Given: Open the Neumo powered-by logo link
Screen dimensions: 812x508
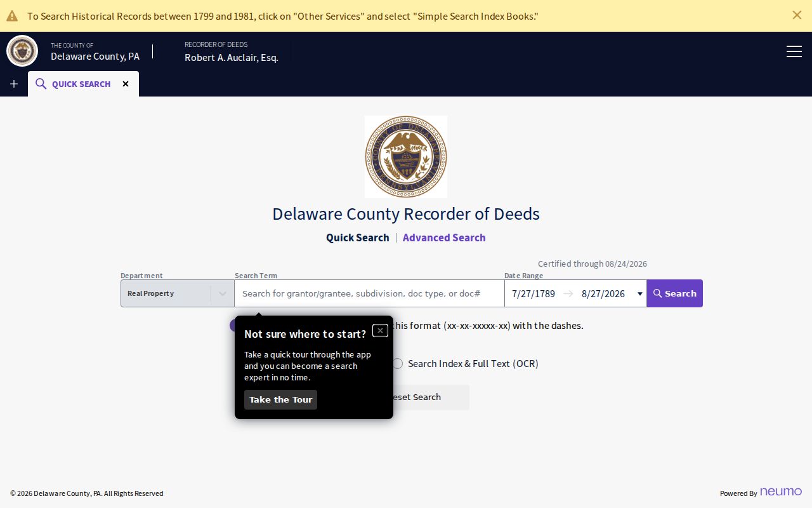Looking at the screenshot, I should (x=781, y=492).
